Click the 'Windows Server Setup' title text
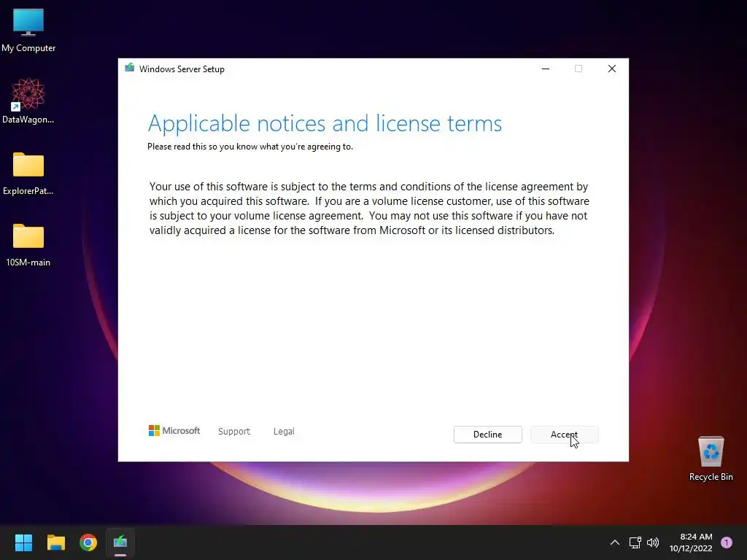 point(182,69)
